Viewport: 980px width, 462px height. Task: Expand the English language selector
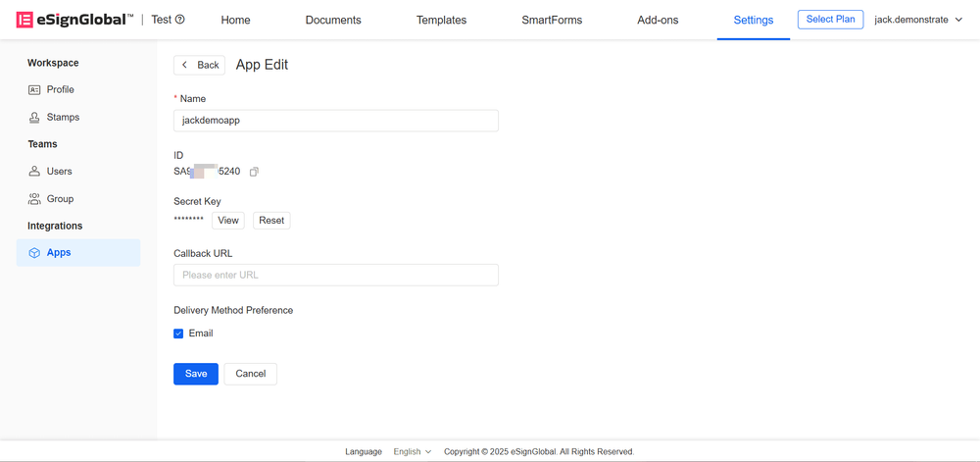click(x=412, y=452)
